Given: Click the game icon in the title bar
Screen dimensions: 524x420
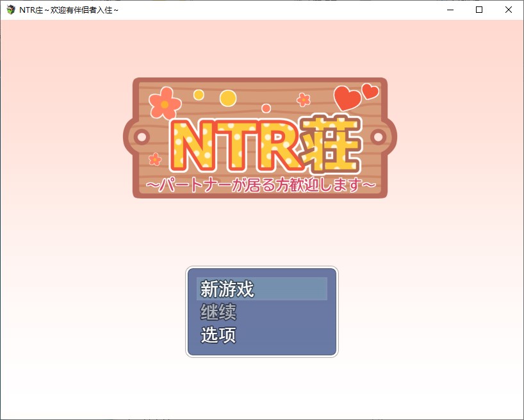Looking at the screenshot, I should coord(9,9).
